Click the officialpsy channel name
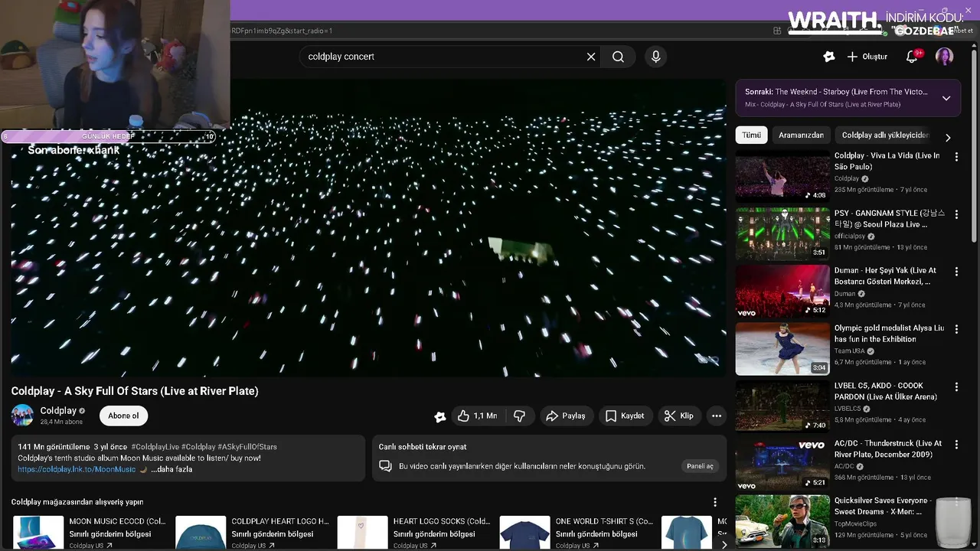 [x=849, y=236]
